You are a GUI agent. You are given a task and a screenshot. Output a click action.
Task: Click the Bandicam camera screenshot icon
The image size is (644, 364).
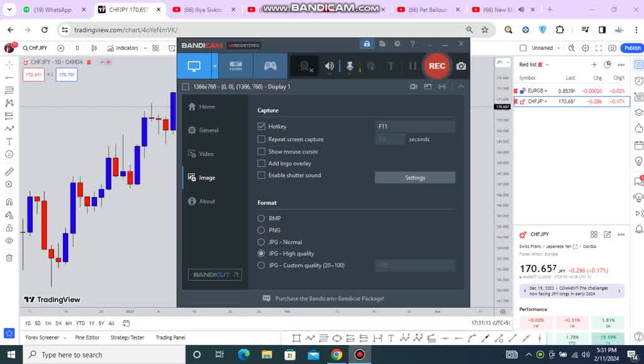click(461, 66)
